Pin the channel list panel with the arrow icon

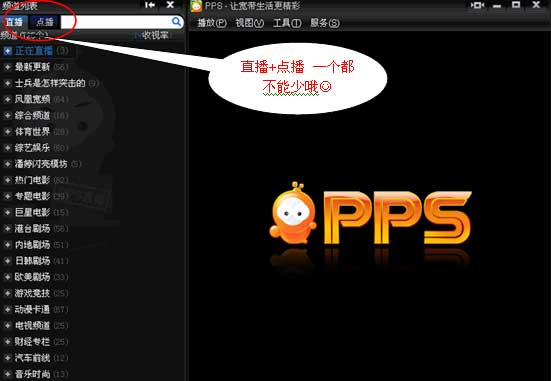click(x=150, y=5)
